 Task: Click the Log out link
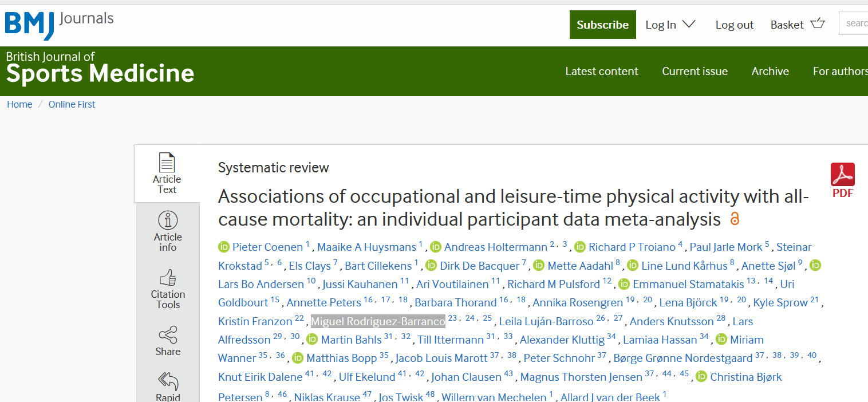point(734,25)
